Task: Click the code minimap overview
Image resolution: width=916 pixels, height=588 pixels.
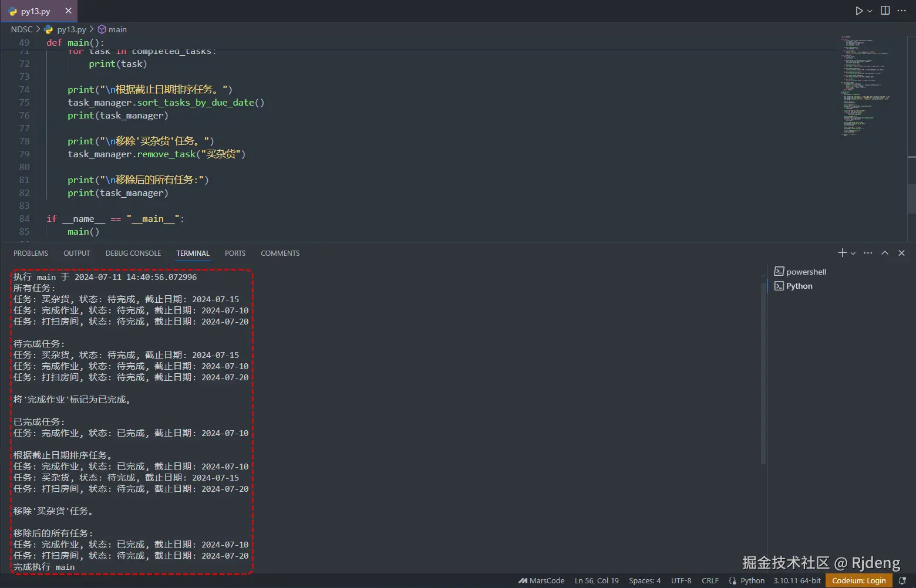Action: tap(866, 86)
